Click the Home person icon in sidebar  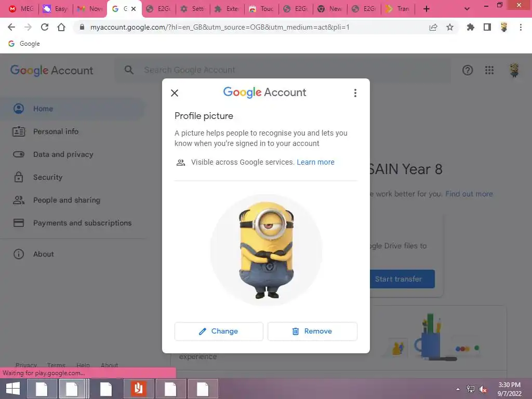click(19, 109)
